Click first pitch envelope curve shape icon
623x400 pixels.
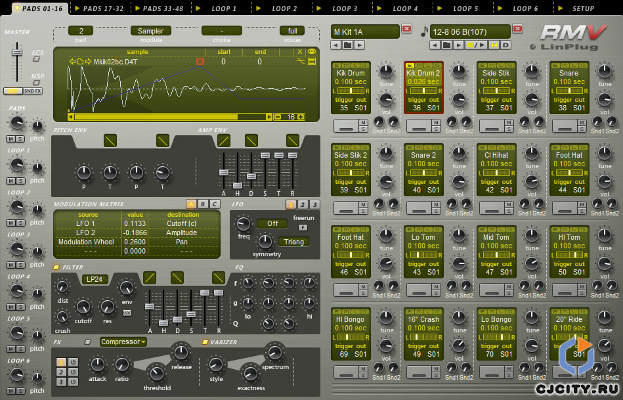click(x=110, y=140)
